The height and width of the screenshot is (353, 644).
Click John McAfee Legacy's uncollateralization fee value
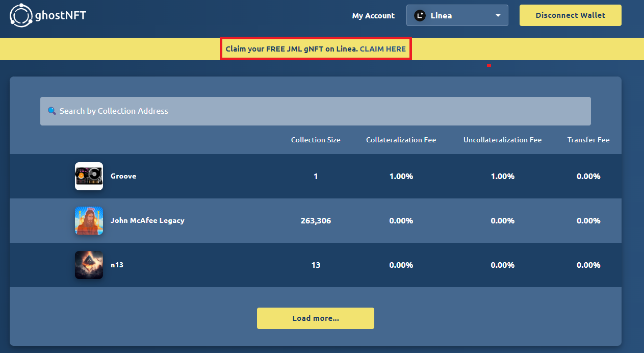click(x=503, y=221)
